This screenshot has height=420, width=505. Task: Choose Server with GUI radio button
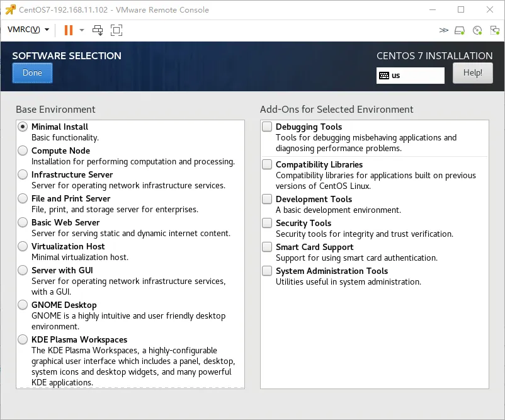click(x=23, y=271)
